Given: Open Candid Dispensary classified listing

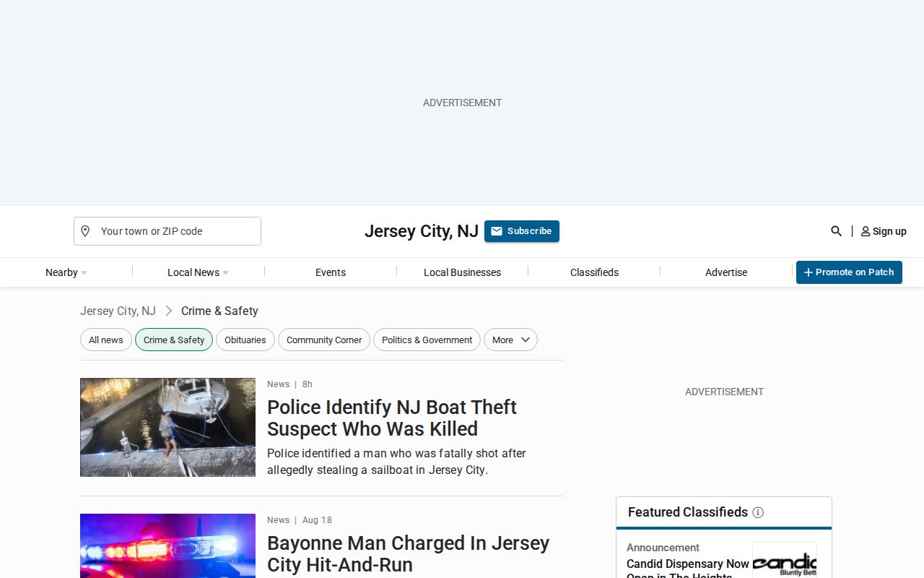Looking at the screenshot, I should point(688,569).
